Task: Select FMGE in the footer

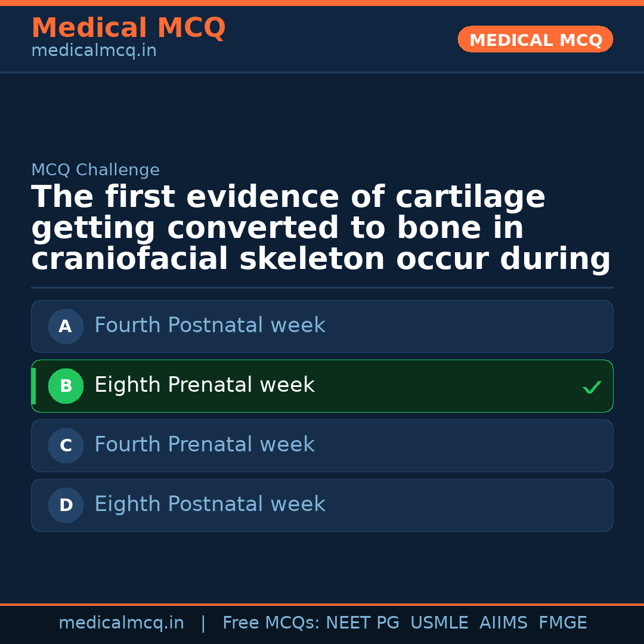Action: point(562,623)
